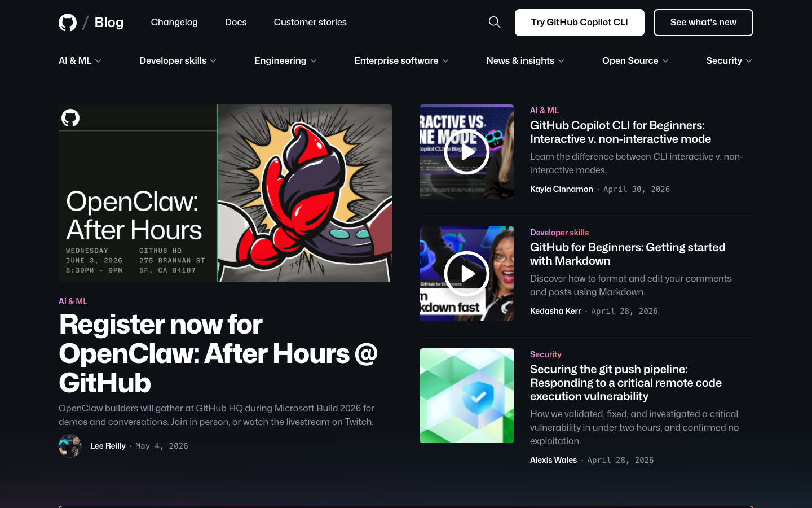Viewport: 812px width, 508px height.
Task: Open the search magnifier icon
Action: click(495, 22)
